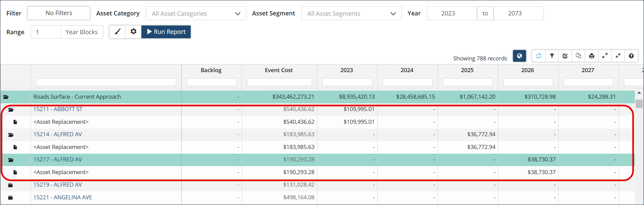Viewport: 644px width, 205px height.
Task: Click the No Filters button
Action: (59, 13)
